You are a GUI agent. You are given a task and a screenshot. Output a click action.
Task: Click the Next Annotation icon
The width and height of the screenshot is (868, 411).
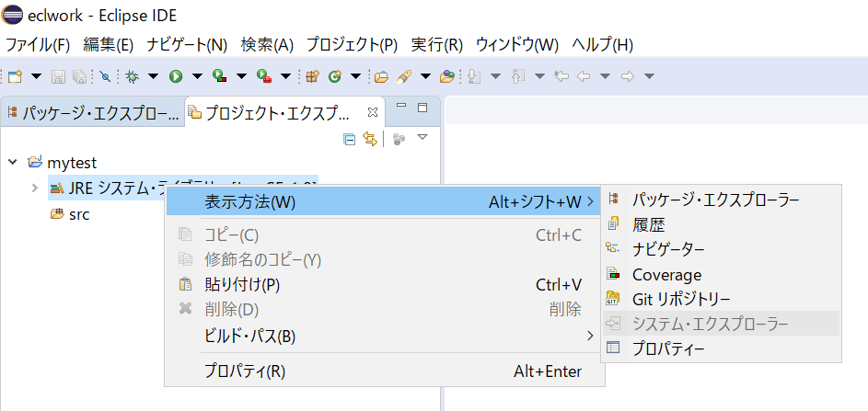[x=474, y=76]
